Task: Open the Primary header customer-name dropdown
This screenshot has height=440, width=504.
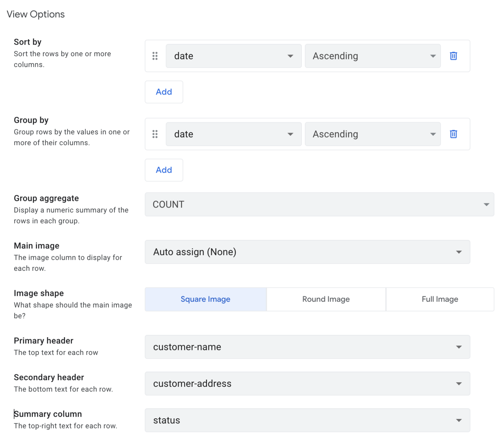Action: coord(307,347)
